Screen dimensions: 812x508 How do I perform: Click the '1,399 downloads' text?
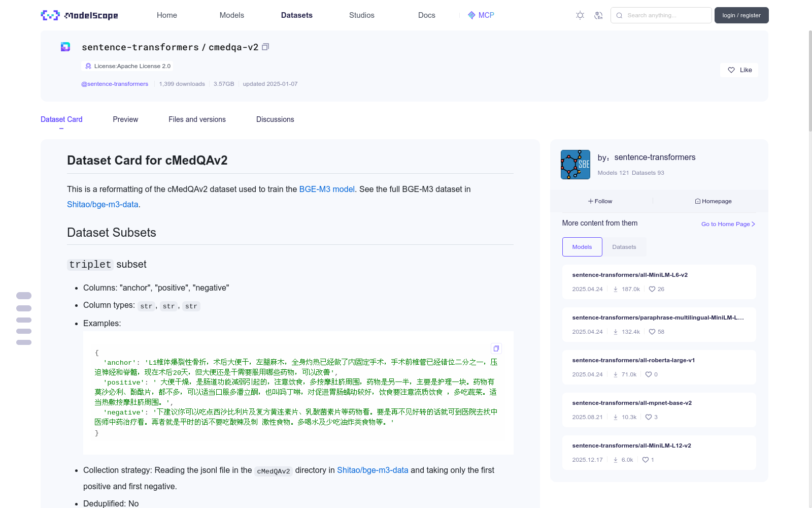[182, 84]
